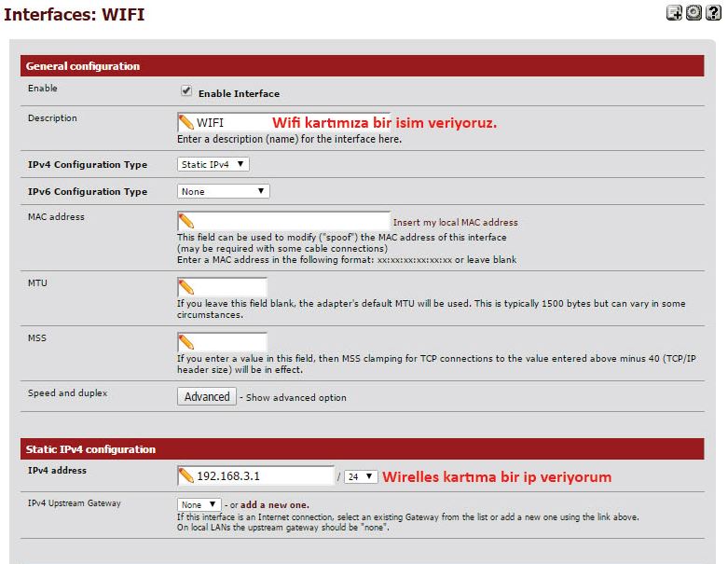The image size is (728, 564).
Task: Open the IPv4 Configuration Type dropdown
Action: tap(213, 164)
